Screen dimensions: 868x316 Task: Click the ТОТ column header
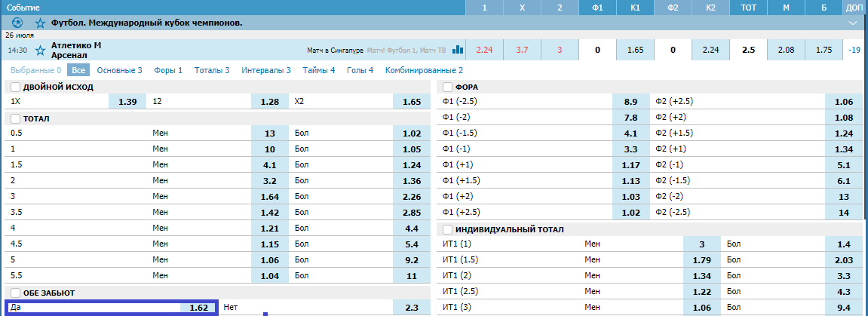(x=749, y=8)
